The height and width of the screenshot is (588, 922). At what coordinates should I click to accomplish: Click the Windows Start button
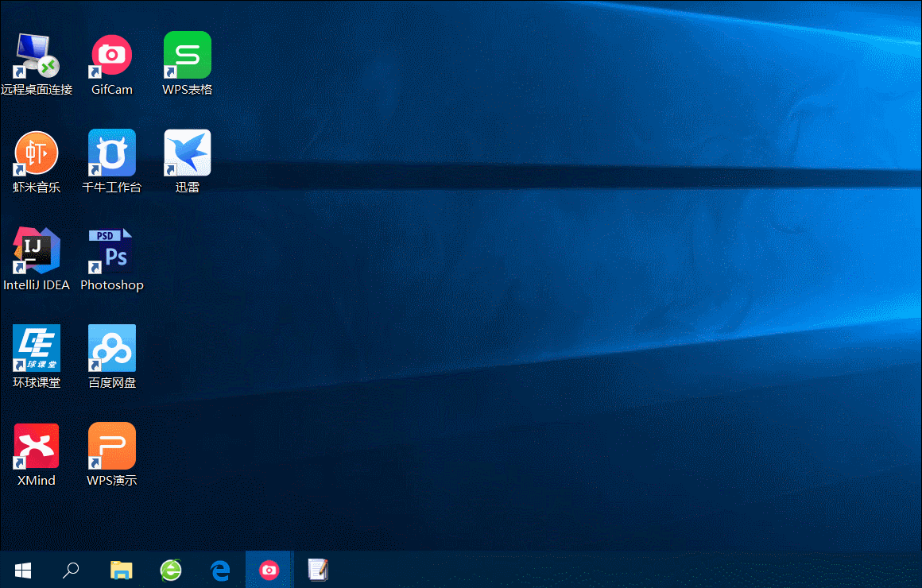click(22, 570)
